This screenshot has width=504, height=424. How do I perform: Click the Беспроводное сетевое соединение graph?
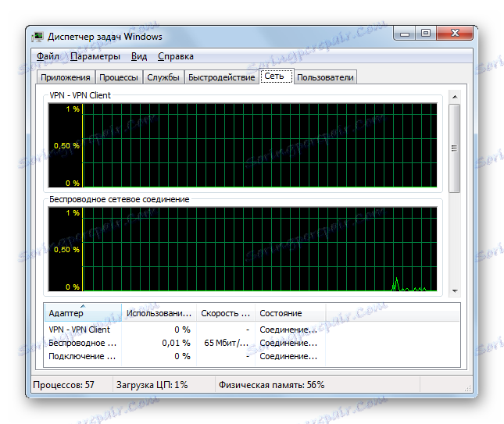click(x=243, y=249)
